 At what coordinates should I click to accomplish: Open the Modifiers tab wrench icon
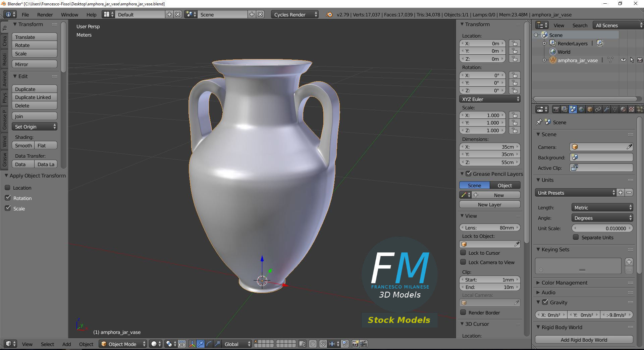point(606,109)
